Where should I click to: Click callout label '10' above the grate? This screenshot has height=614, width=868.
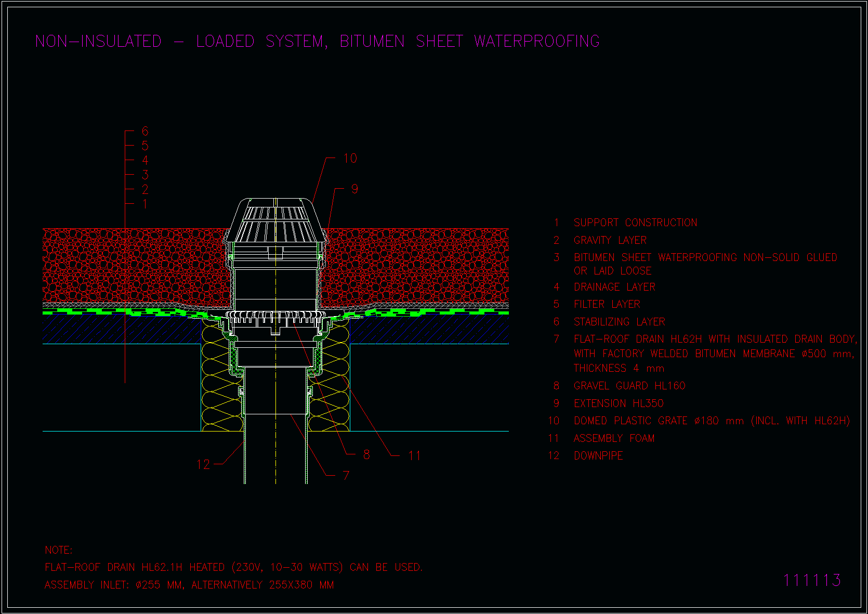tap(350, 159)
